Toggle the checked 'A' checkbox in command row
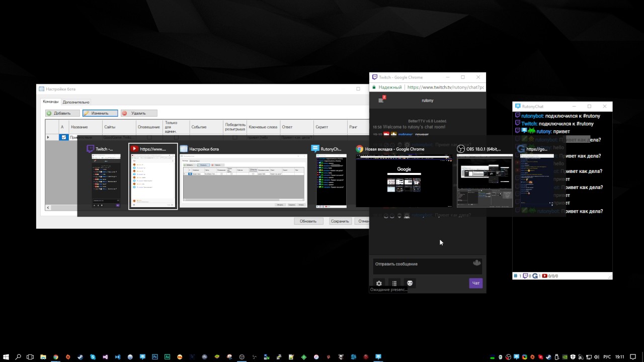644x362 pixels. [64, 137]
